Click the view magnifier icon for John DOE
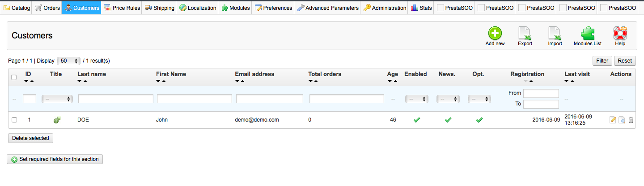644x186 pixels. click(622, 120)
